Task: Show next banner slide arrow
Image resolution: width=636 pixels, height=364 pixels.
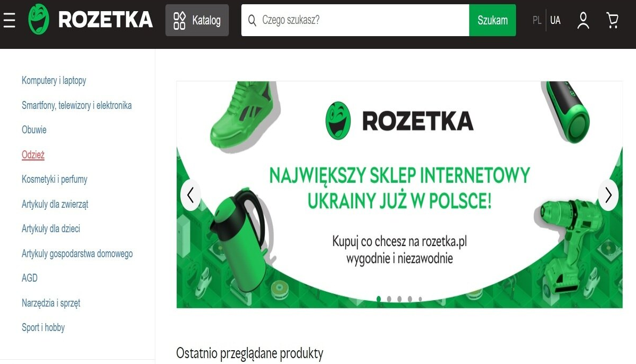Action: [608, 195]
